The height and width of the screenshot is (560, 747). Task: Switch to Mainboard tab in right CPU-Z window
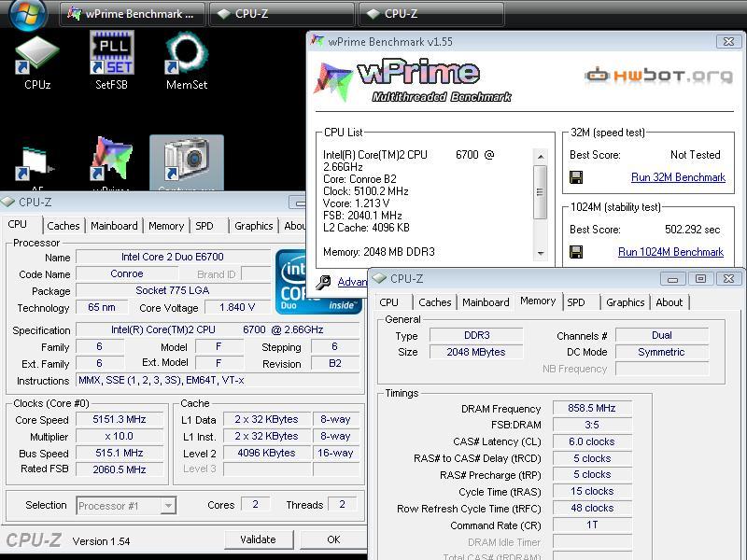(486, 302)
